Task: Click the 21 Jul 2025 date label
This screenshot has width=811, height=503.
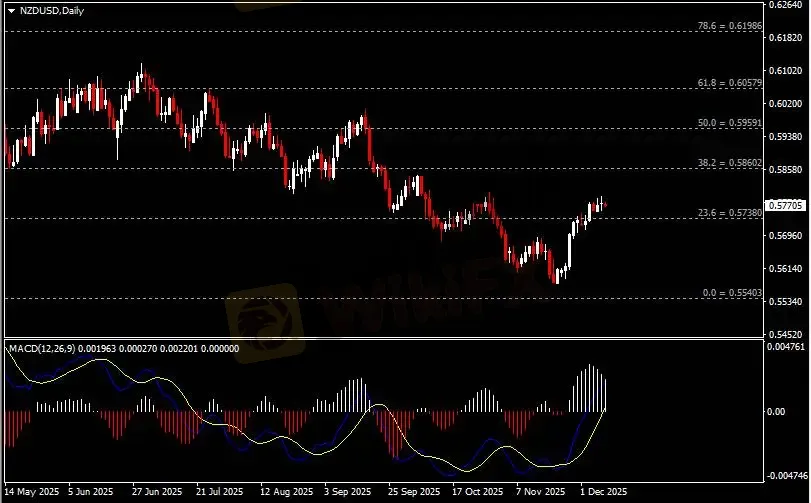Action: click(220, 491)
